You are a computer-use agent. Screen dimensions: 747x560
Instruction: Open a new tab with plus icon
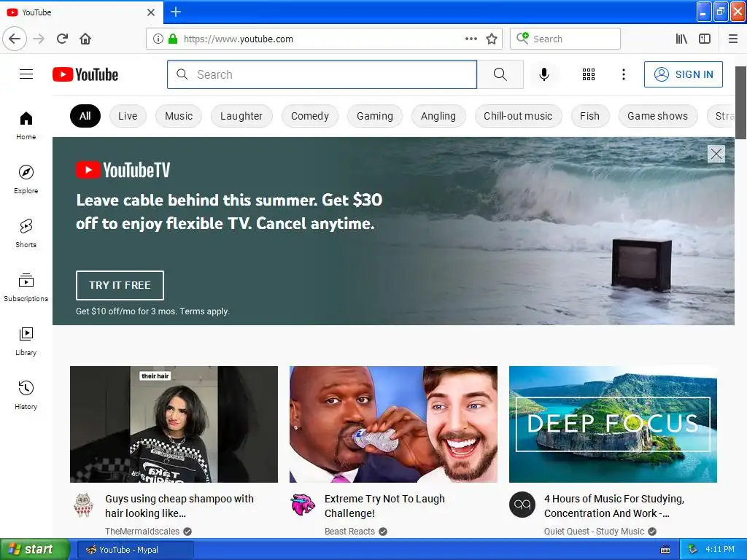point(176,12)
